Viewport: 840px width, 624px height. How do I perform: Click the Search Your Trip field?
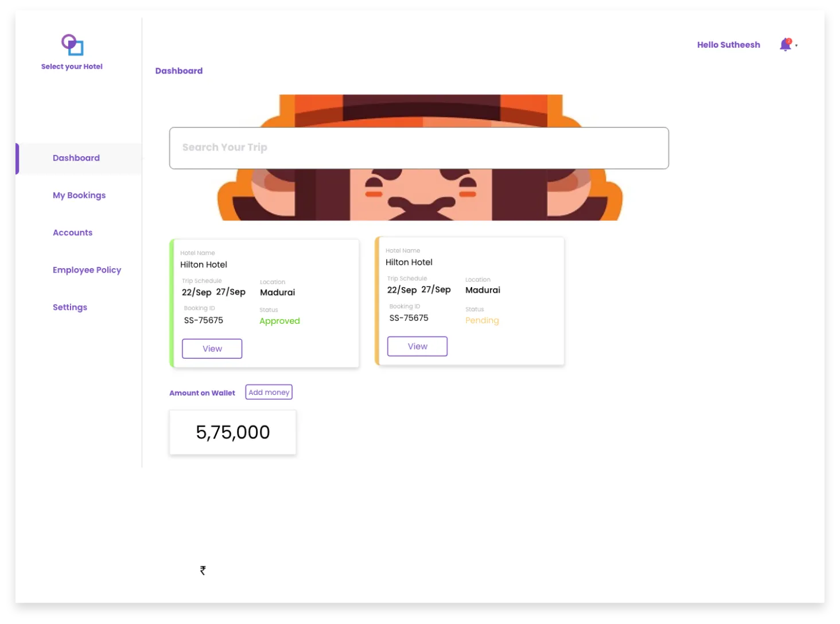(419, 148)
